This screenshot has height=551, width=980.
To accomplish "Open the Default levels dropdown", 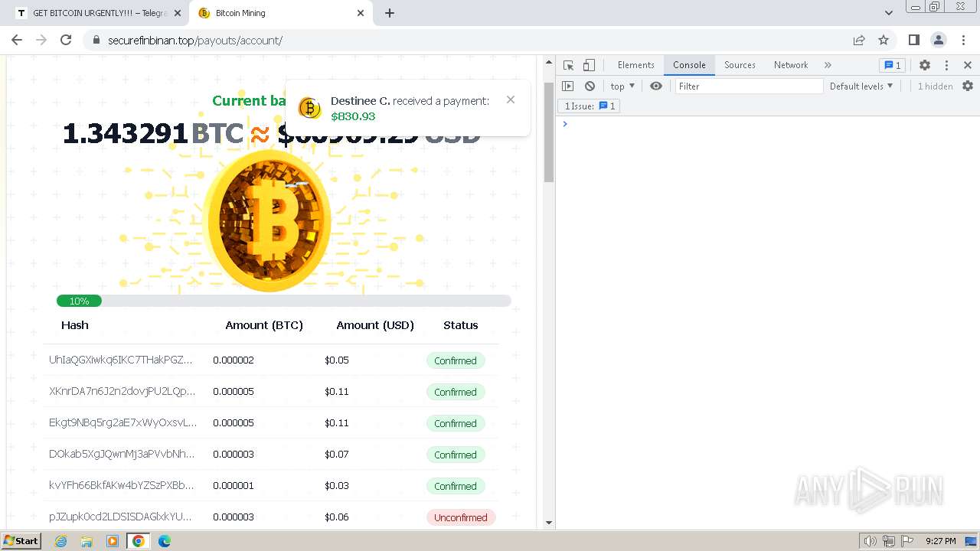I will pyautogui.click(x=861, y=86).
